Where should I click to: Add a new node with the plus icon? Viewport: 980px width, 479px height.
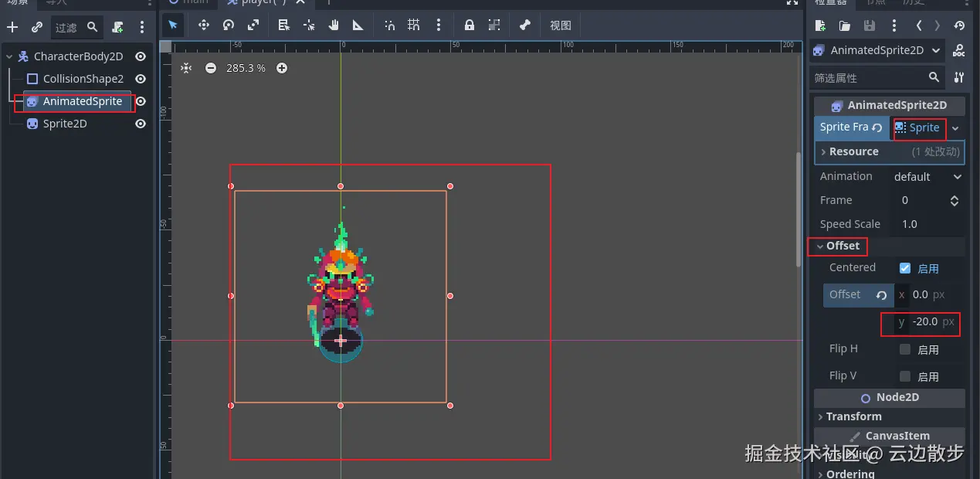tap(12, 27)
